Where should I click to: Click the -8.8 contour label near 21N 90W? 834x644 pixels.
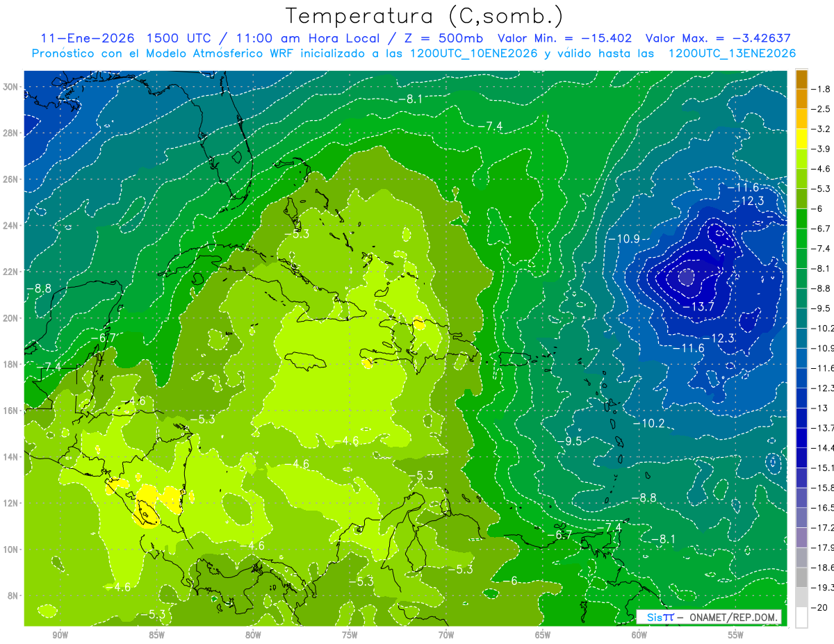click(x=38, y=288)
